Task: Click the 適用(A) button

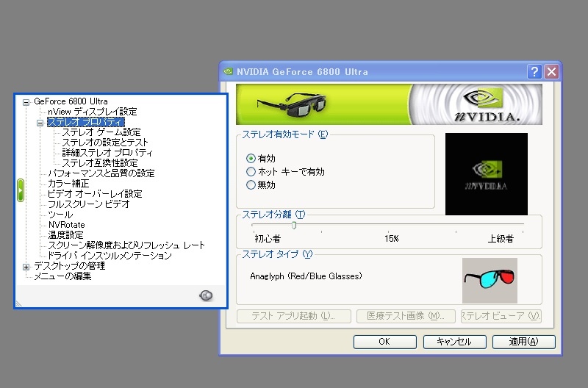Action: click(523, 342)
